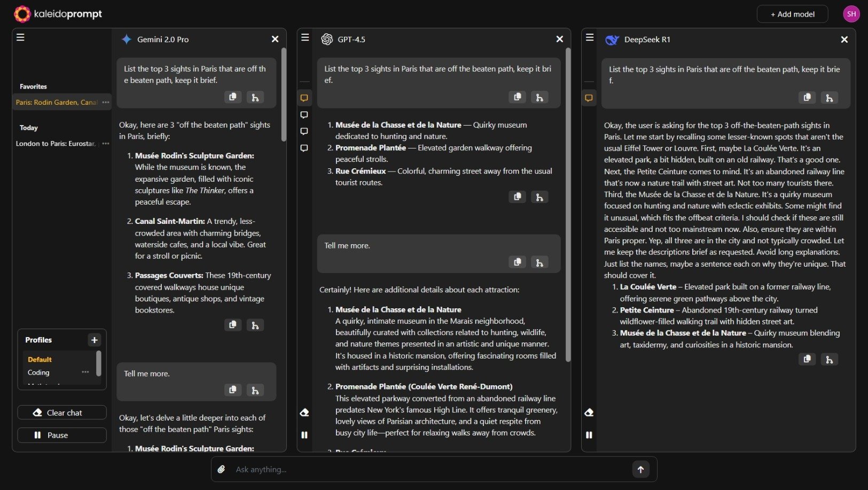This screenshot has width=868, height=490.
Task: Copy the first prompt in Gemini panel
Action: [233, 97]
